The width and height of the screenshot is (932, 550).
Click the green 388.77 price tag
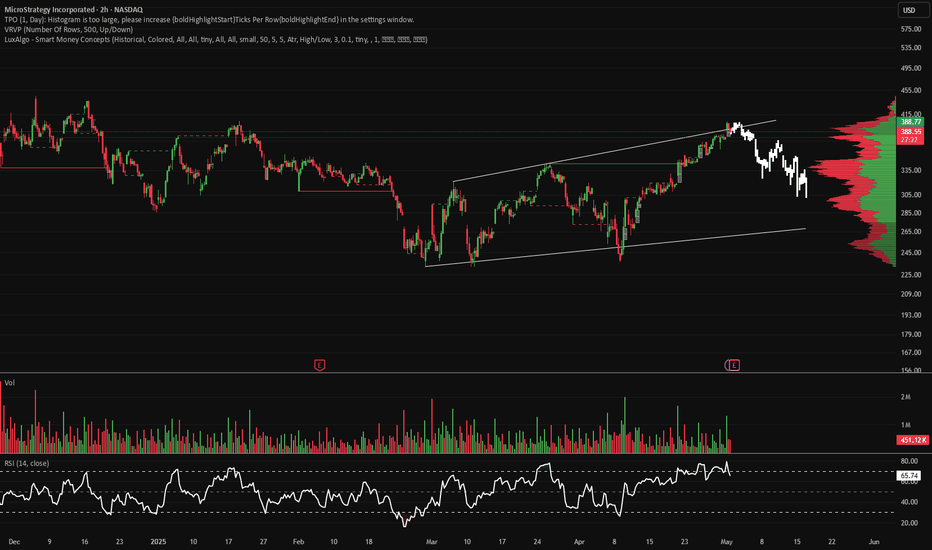(910, 122)
